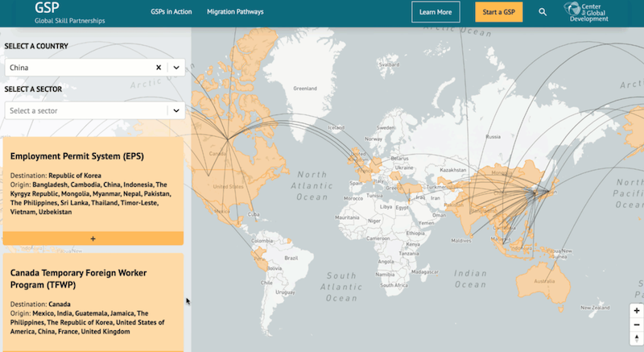Screen dimensions: 644x352
Task: Clear the China country selection
Action: point(159,68)
